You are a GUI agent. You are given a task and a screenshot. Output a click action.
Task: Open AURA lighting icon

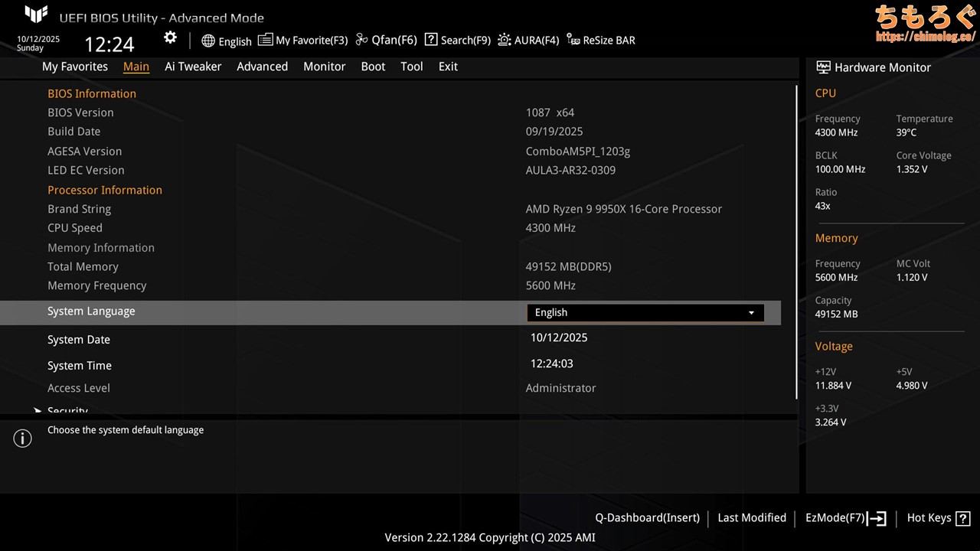[x=505, y=40]
